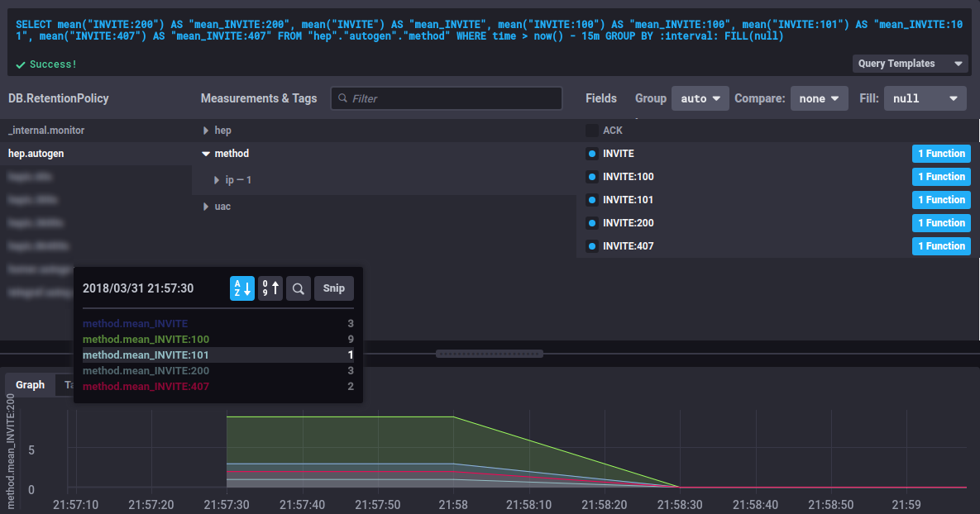This screenshot has width=980, height=514.
Task: Open 1 Function for INVITE:407 row
Action: [941, 246]
